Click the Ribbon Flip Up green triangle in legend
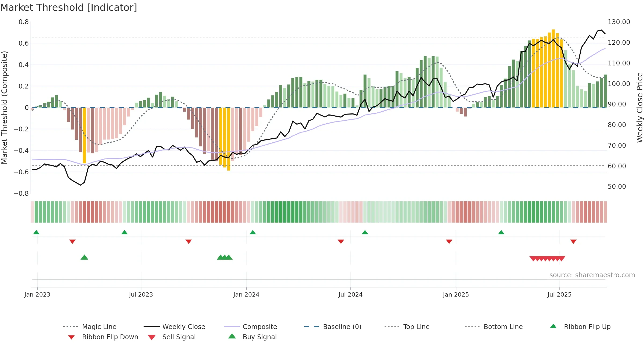 pyautogui.click(x=553, y=326)
